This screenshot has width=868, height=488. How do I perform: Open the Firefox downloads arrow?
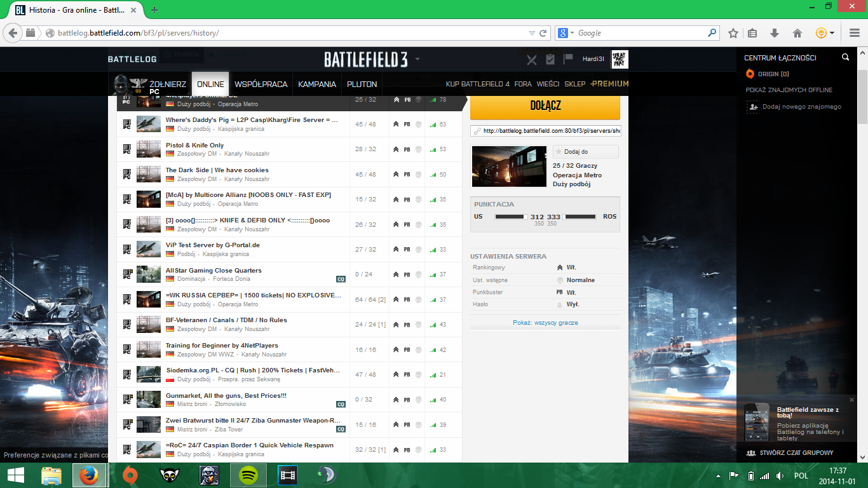[775, 33]
